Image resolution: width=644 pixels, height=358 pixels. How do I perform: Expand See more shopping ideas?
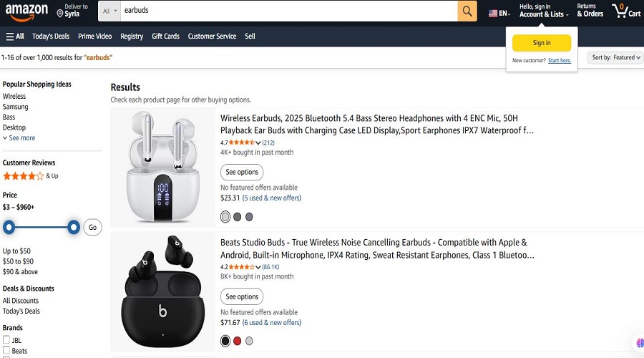[x=19, y=138]
